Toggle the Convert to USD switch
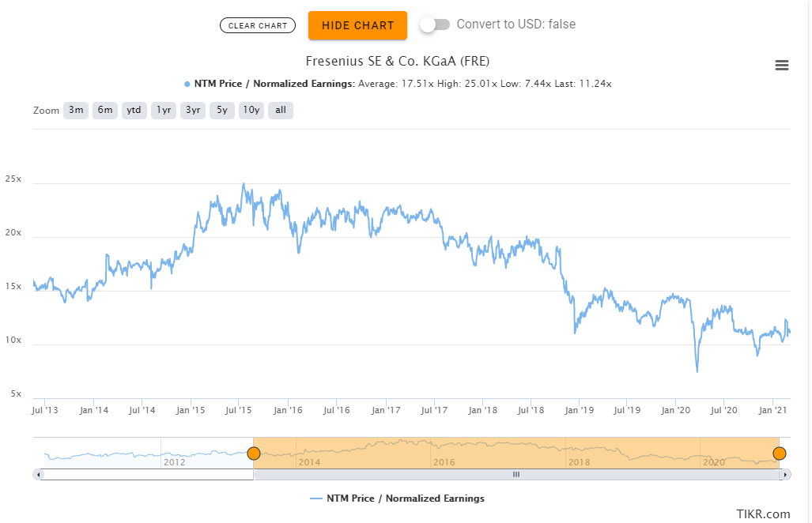 tap(435, 24)
